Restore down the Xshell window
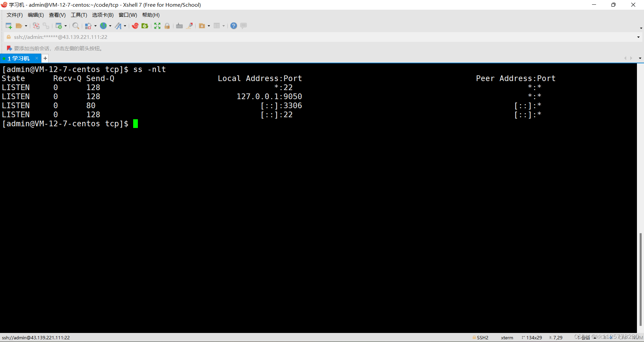Image resolution: width=644 pixels, height=342 pixels. click(613, 5)
